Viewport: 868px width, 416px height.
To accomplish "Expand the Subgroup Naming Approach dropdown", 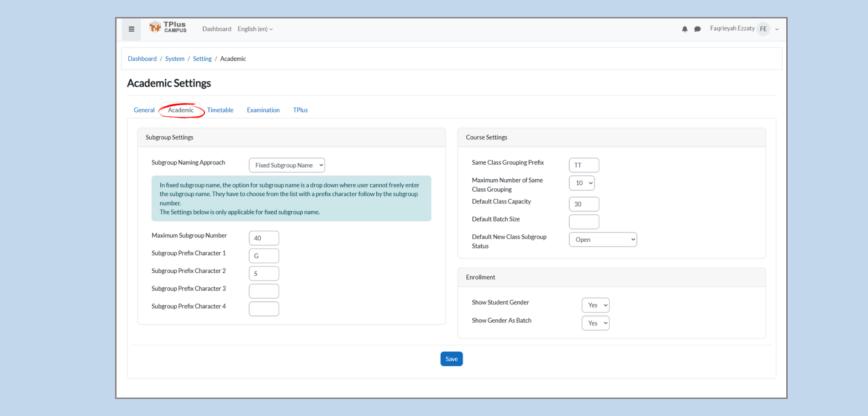I will (x=287, y=165).
